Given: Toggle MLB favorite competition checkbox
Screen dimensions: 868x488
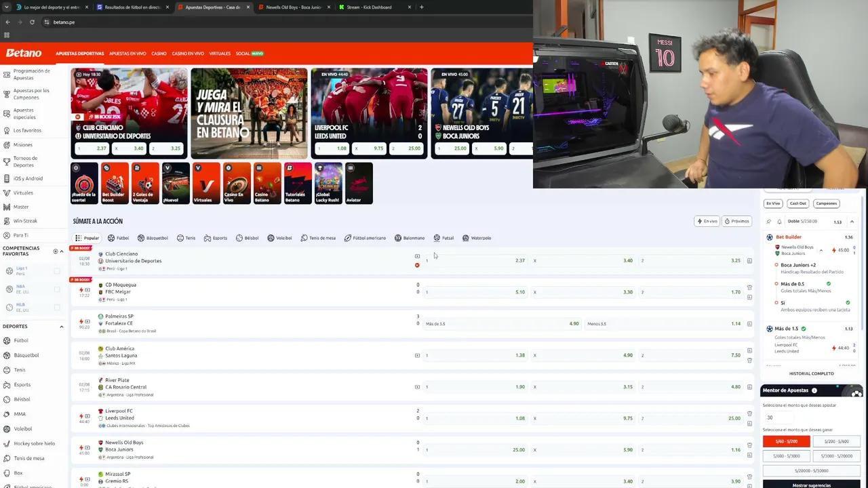Looking at the screenshot, I should point(57,307).
